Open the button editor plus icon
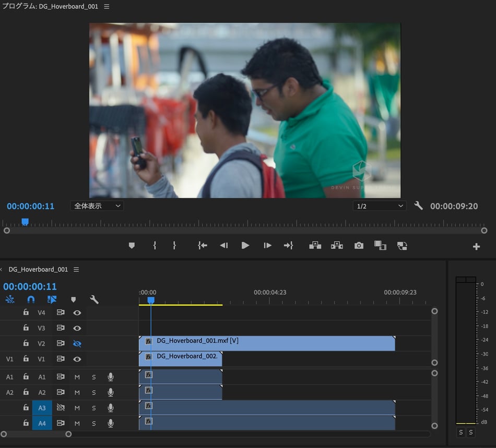Image resolution: width=496 pixels, height=448 pixels. [476, 247]
